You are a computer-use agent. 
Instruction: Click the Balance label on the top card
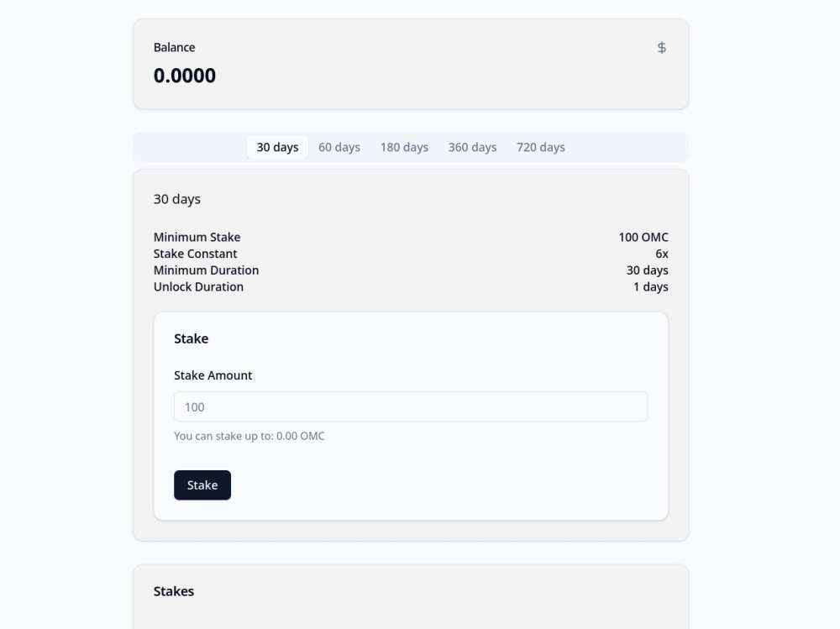pyautogui.click(x=174, y=47)
